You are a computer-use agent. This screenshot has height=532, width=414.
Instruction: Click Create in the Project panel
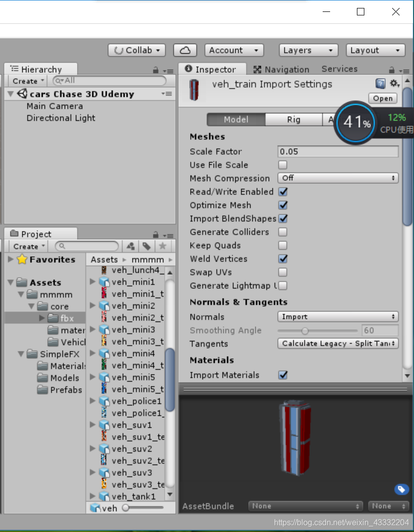28,246
